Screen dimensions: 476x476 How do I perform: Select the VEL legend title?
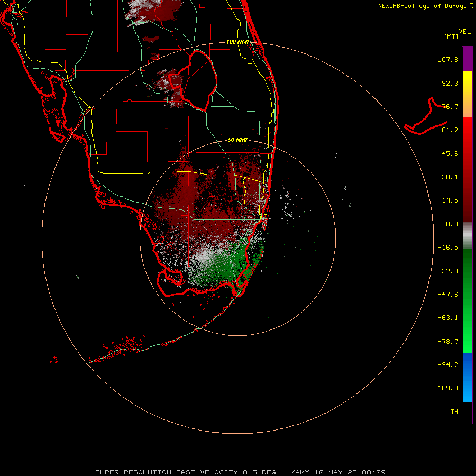click(464, 32)
